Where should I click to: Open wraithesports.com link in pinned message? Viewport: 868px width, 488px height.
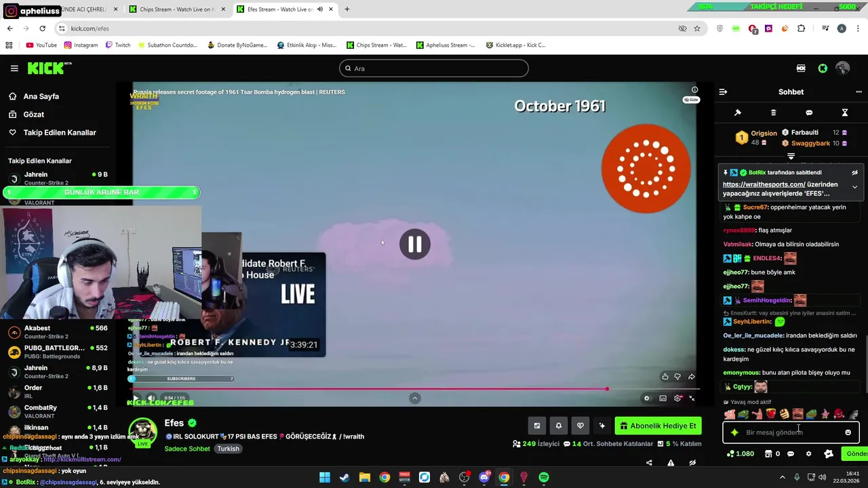pos(764,184)
